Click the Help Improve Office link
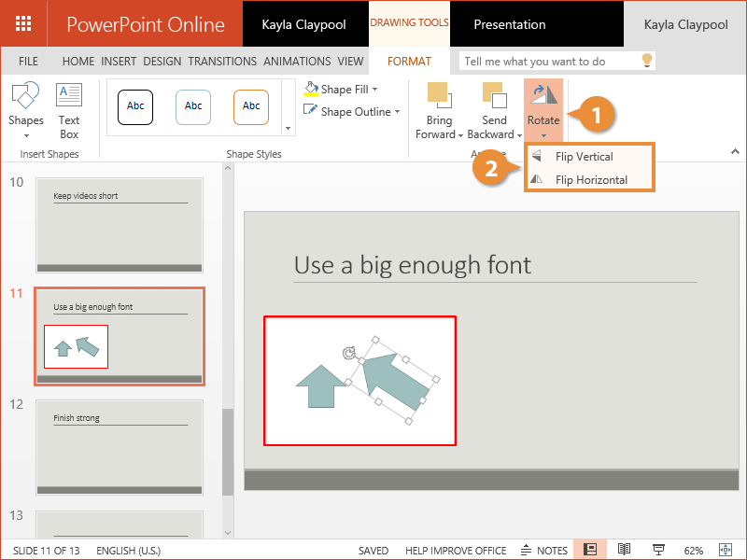This screenshot has width=747, height=560. pos(456,551)
